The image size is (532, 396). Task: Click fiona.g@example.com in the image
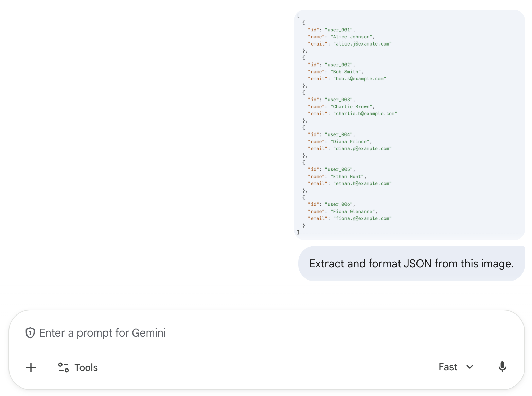tap(363, 218)
